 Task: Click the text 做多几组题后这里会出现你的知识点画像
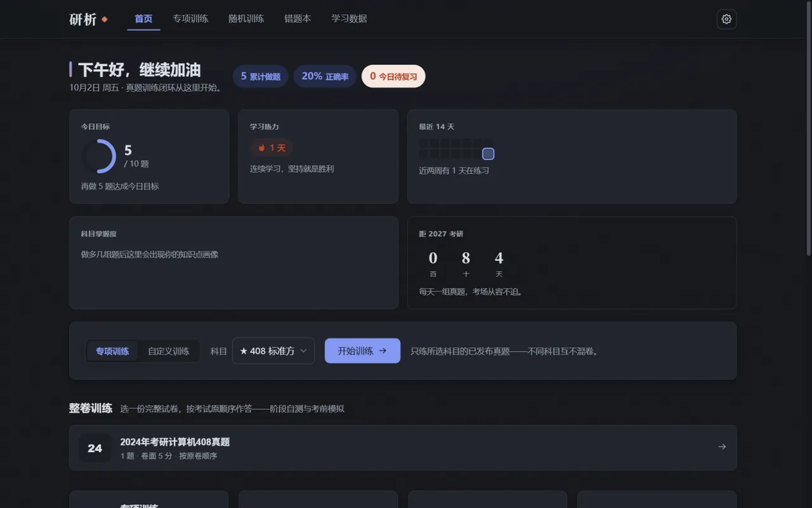point(150,255)
